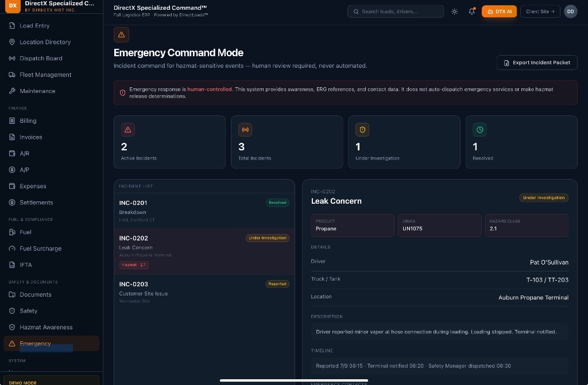Click the Settlements icon

click(12, 203)
